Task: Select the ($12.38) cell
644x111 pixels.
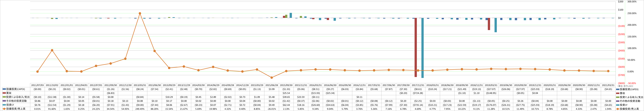Action: click(x=52, y=97)
